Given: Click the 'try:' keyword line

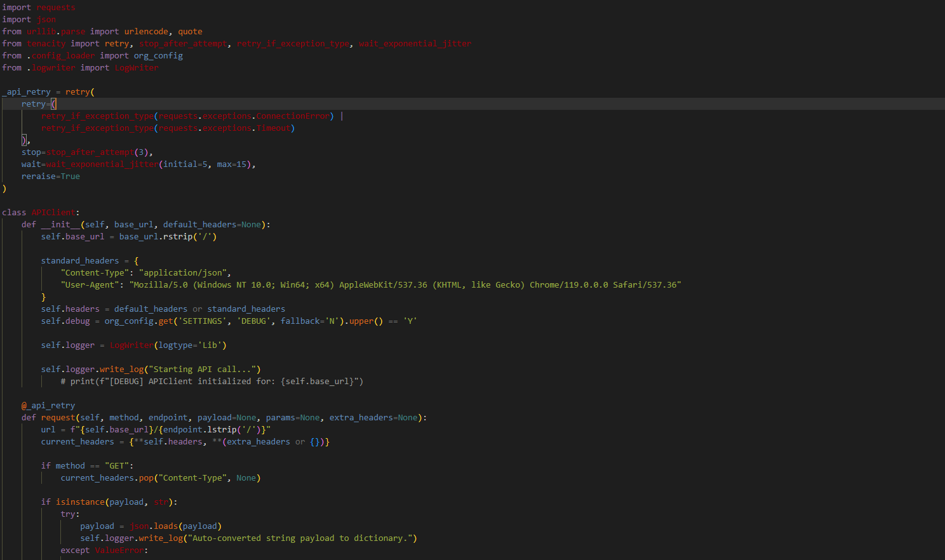Looking at the screenshot, I should coord(70,514).
